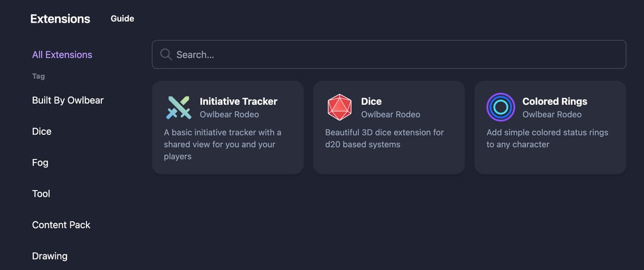Viewport: 644px width, 270px height.
Task: Select the All Extensions filter
Action: point(62,55)
